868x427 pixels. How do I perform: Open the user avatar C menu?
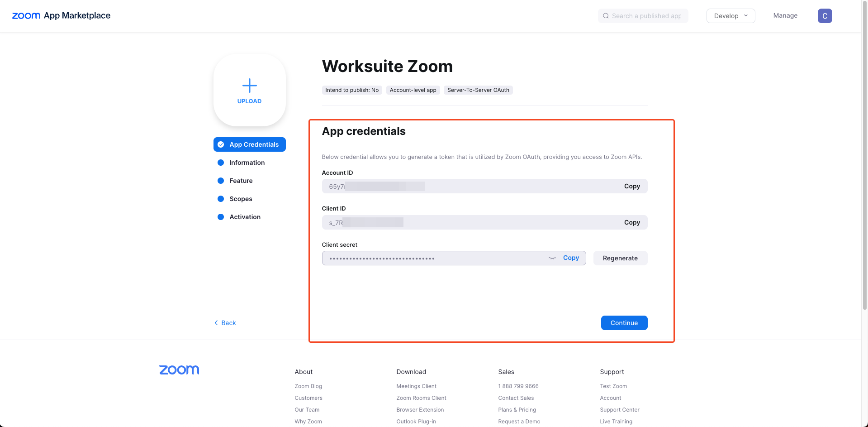[x=825, y=16]
